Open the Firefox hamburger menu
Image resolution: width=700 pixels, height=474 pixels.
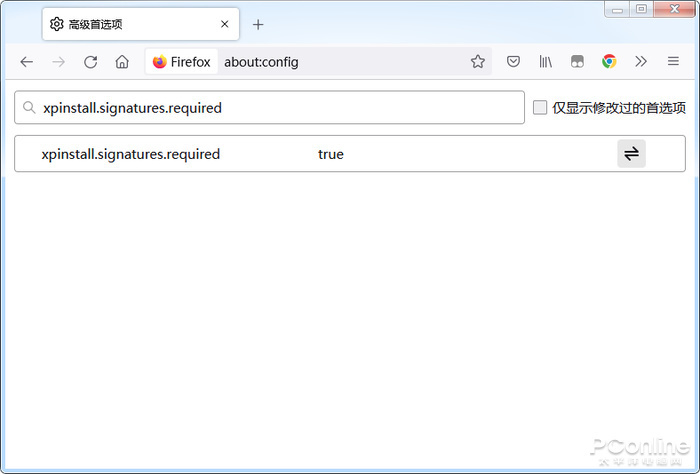(x=673, y=61)
